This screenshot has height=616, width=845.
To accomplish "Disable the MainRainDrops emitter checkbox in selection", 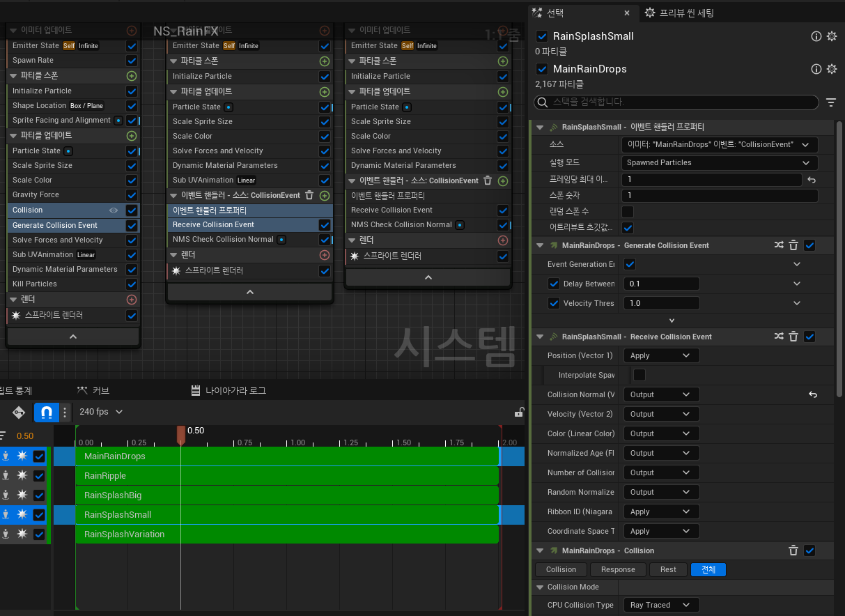I will [x=542, y=69].
